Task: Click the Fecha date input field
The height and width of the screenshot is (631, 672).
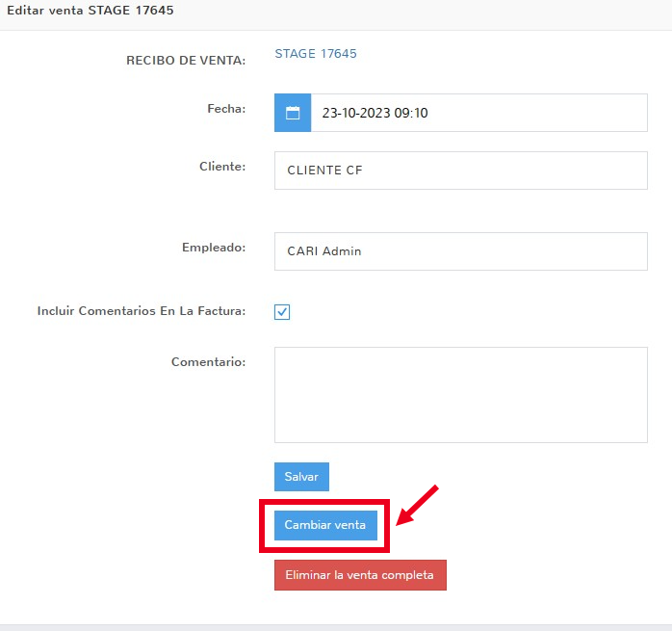Action: click(x=479, y=113)
